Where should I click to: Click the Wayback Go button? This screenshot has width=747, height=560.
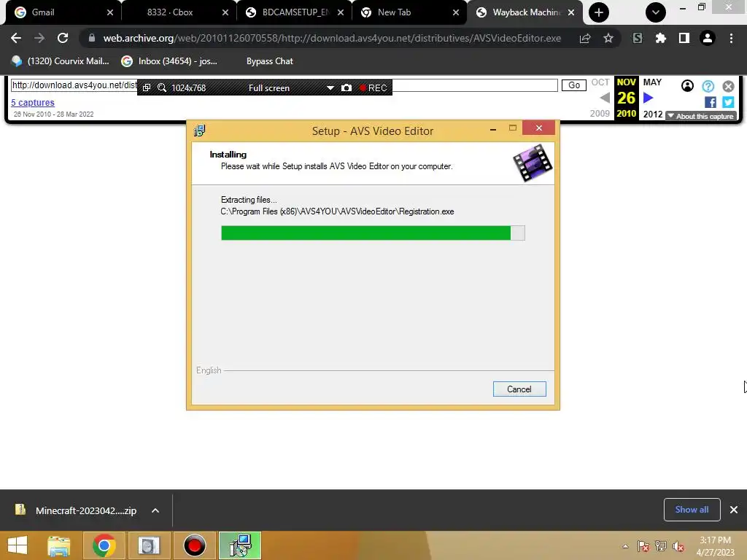tap(573, 85)
